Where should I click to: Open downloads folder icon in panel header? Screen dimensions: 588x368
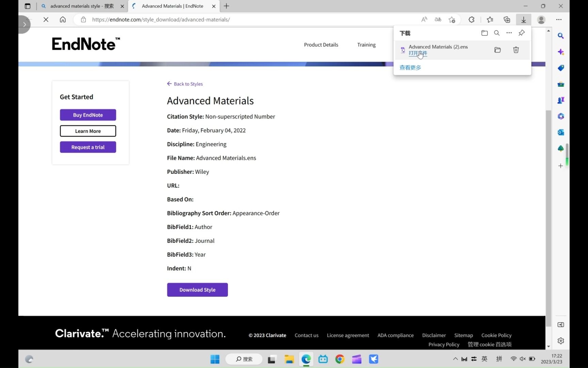click(485, 33)
